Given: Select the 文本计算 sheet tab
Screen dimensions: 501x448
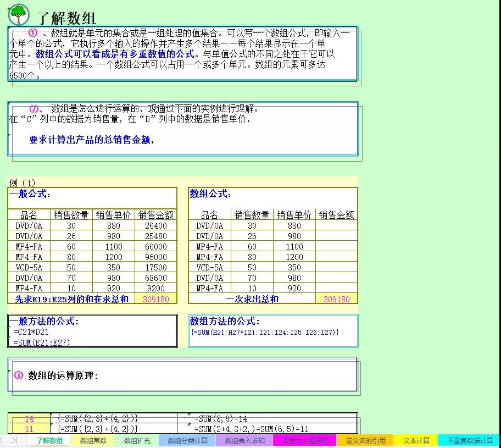Looking at the screenshot, I should [x=416, y=440].
